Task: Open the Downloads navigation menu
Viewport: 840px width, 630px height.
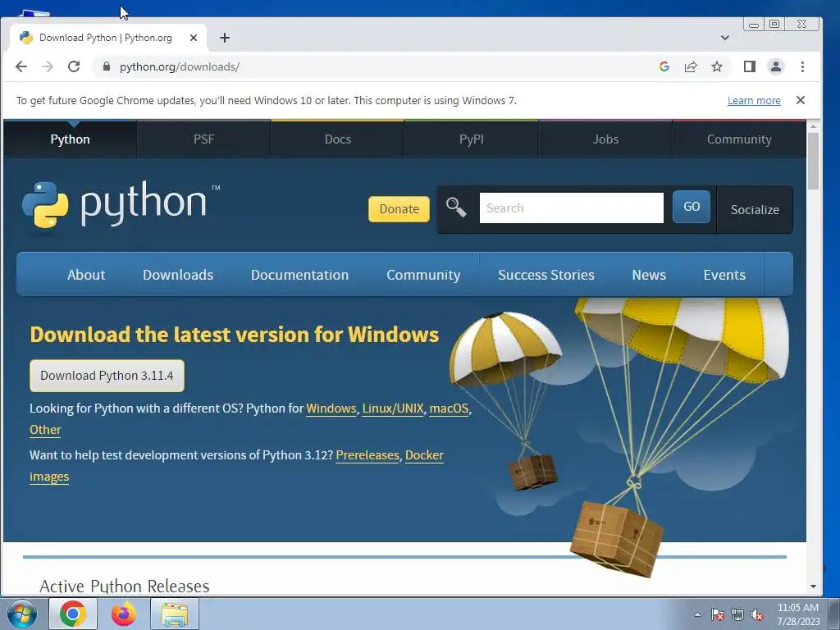Action: [178, 275]
